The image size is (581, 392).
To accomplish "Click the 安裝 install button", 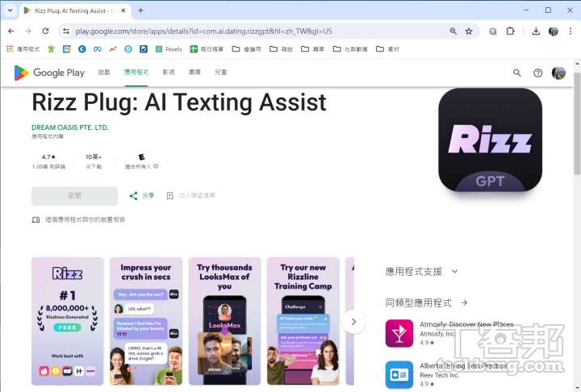I will [x=74, y=196].
